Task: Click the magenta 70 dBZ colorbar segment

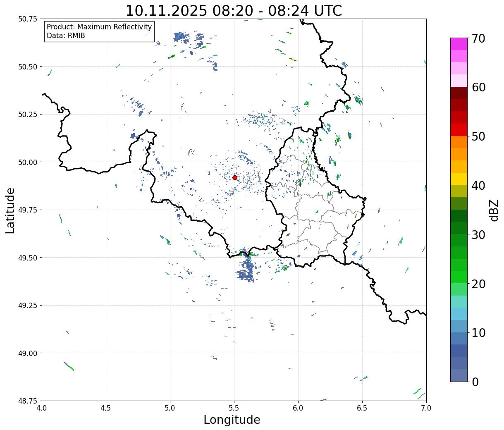Action: (459, 44)
